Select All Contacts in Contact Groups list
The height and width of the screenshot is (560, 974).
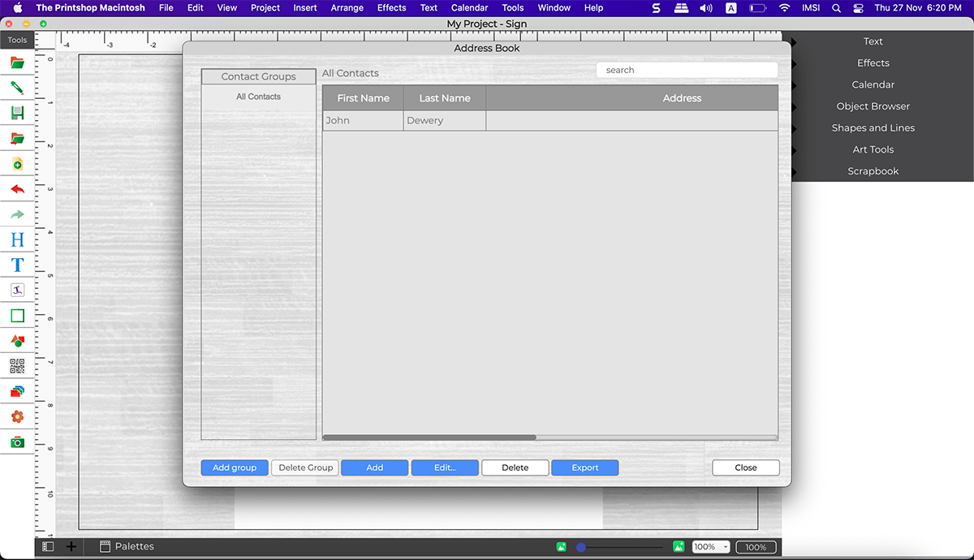(258, 97)
